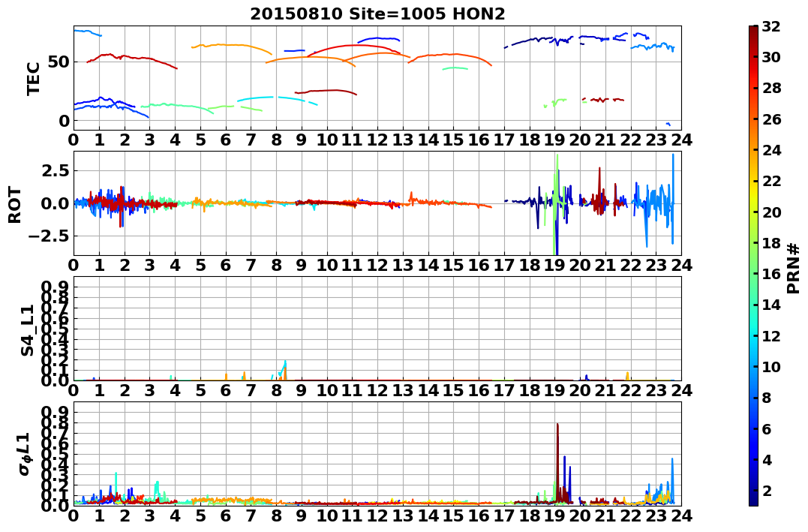Image resolution: width=808 pixels, height=532 pixels.
Task: Click the cyan S4_L1 spike near hour 8
Action: coord(284,368)
